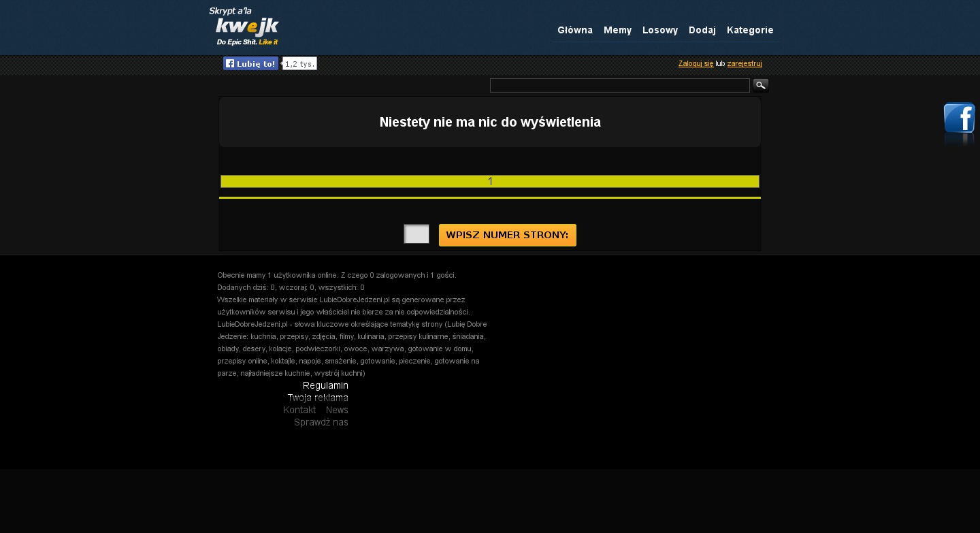Viewport: 980px width, 533px height.
Task: Select page 1 in the yellow pagination bar
Action: click(490, 181)
